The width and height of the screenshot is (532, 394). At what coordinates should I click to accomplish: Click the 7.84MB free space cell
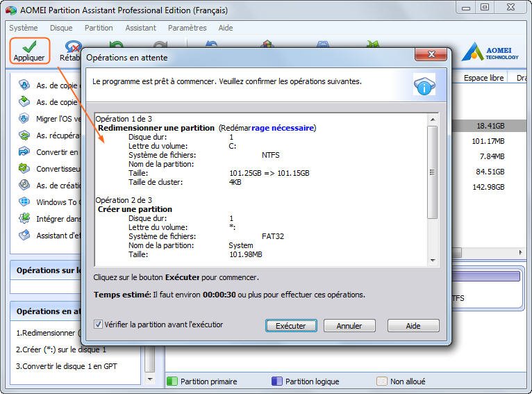click(x=492, y=156)
